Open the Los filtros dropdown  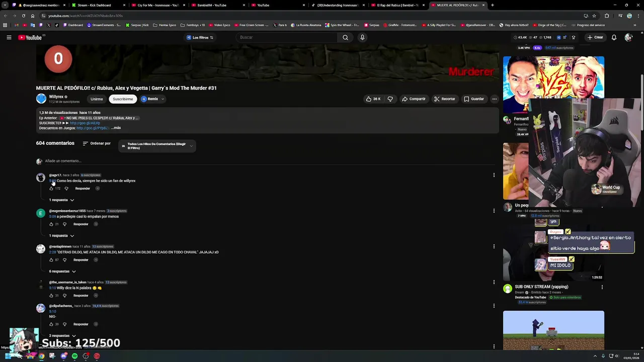tap(200, 37)
